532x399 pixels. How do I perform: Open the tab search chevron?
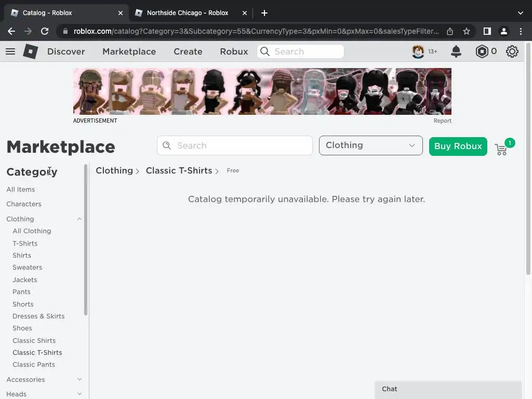(x=521, y=13)
